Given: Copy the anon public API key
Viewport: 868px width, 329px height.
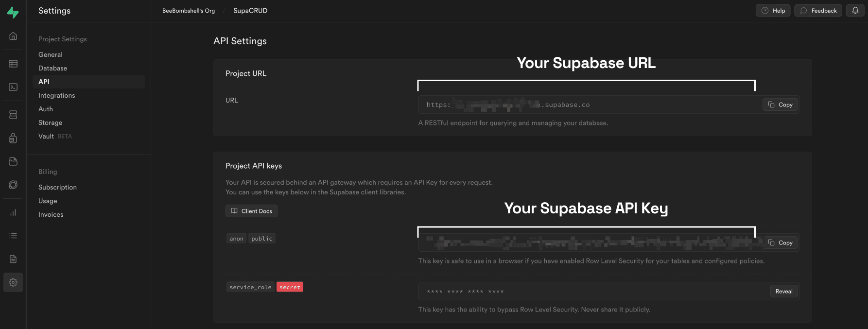Looking at the screenshot, I should click(x=780, y=243).
